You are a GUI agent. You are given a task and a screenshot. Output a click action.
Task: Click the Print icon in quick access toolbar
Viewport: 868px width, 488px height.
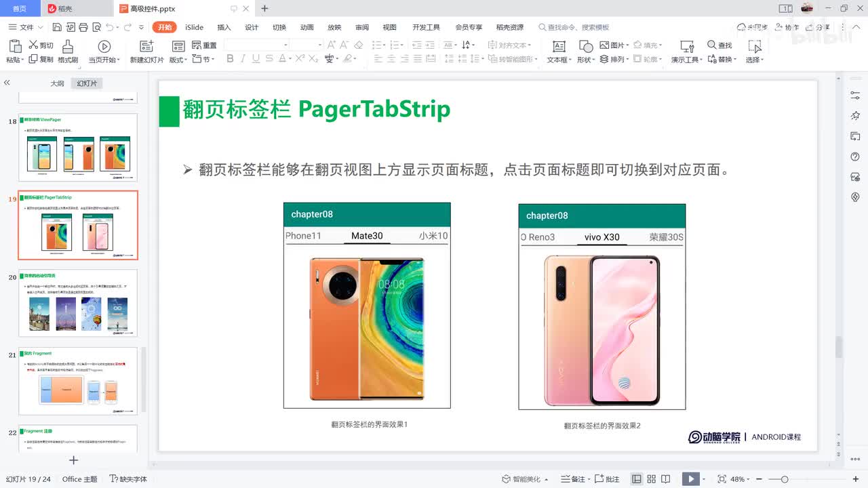point(83,27)
